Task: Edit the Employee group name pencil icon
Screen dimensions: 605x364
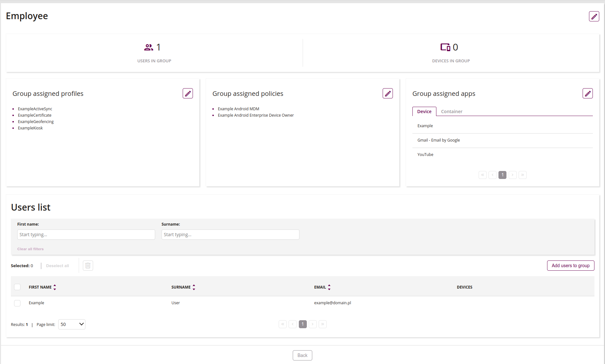Action: pos(594,16)
